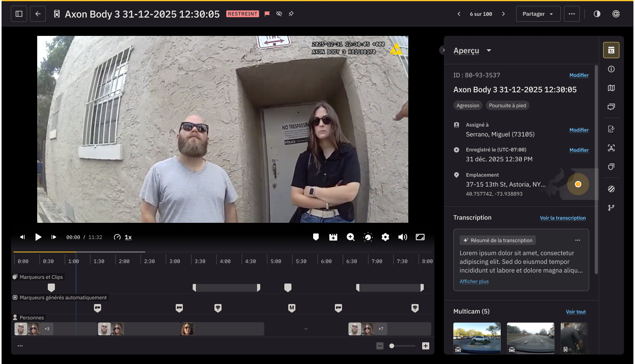Viewport: 635px width, 364px height.
Task: Expand the Aperçu panel dropdown
Action: tap(488, 50)
